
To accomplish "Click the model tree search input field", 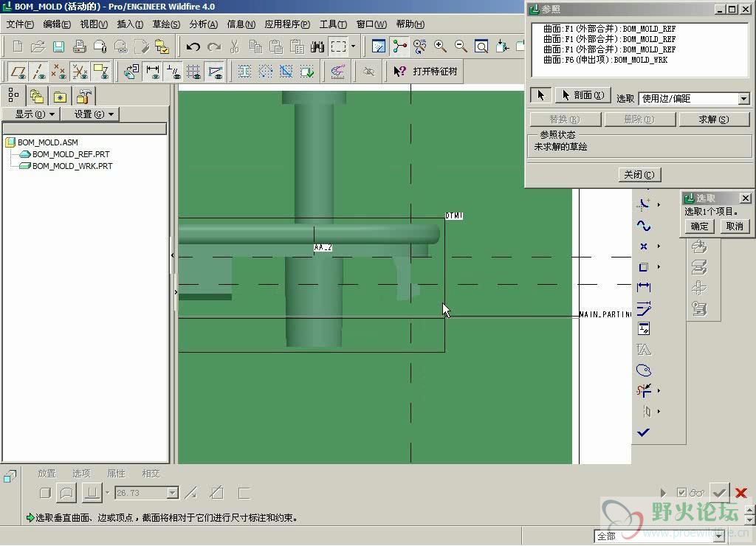I will click(x=85, y=128).
